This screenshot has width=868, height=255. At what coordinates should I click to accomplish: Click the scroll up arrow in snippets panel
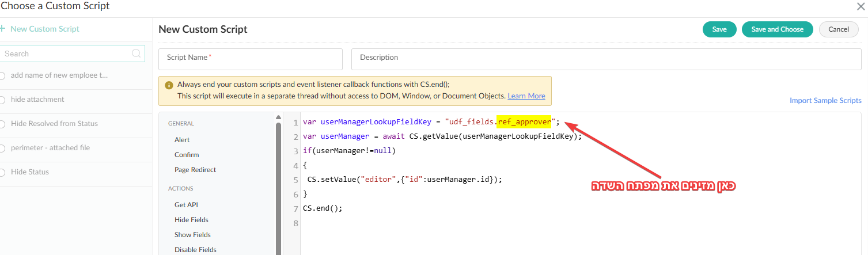tap(279, 118)
